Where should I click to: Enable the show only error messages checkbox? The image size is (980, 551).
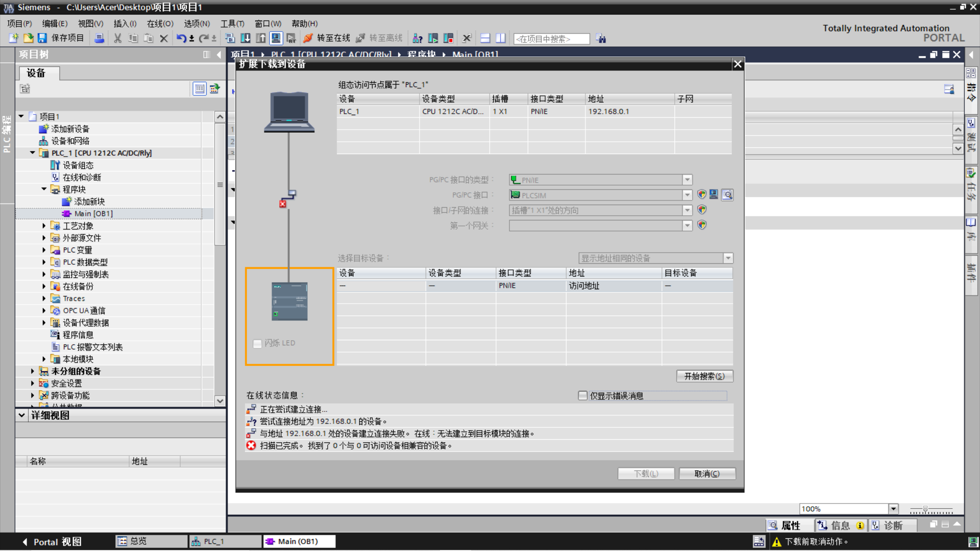click(x=582, y=395)
